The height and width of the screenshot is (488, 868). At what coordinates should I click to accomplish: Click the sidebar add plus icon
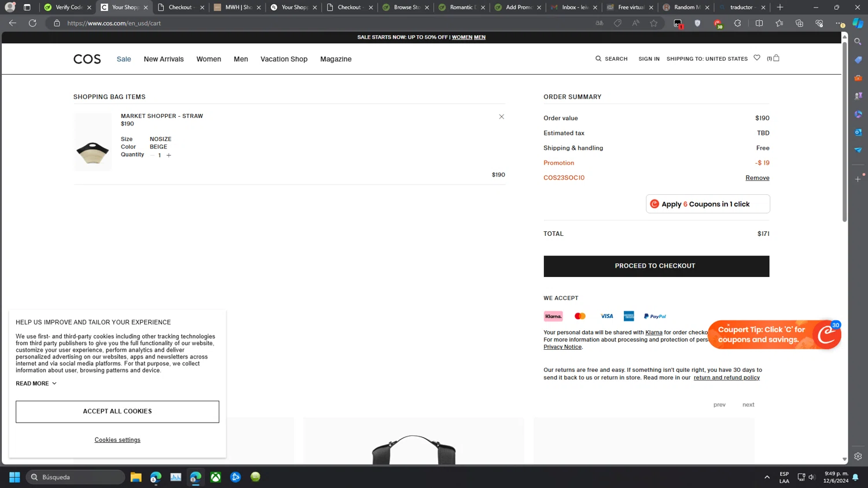click(x=858, y=179)
